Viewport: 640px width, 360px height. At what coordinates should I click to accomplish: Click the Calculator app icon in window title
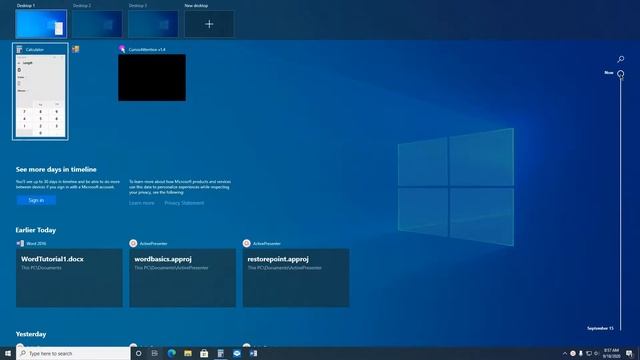point(19,49)
